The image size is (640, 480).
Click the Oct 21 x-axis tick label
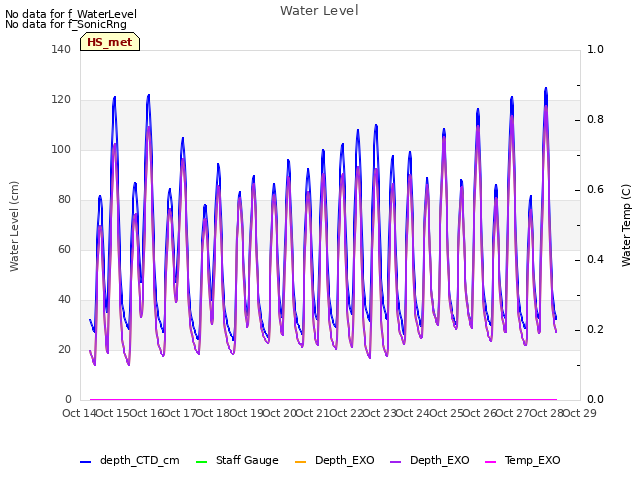coord(312,413)
